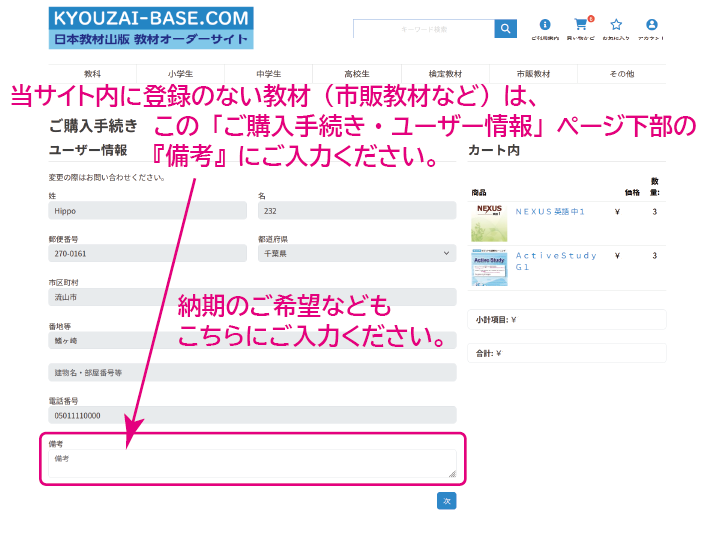The width and height of the screenshot is (706, 537).
Task: Open the 検定教材 menu category
Action: pyautogui.click(x=445, y=74)
